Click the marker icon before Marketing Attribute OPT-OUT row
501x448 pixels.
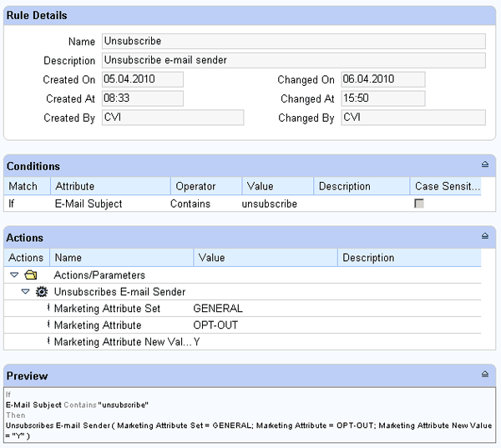pos(48,325)
